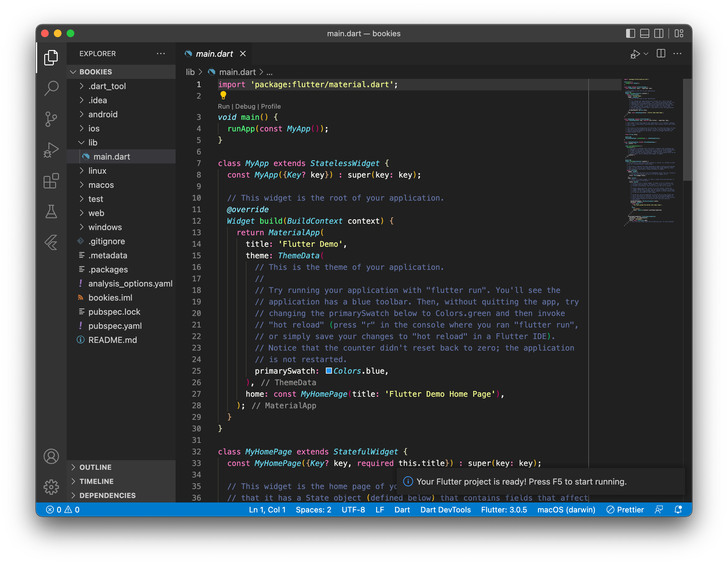
Task: Open Dart DevTools from status bar
Action: click(x=445, y=509)
